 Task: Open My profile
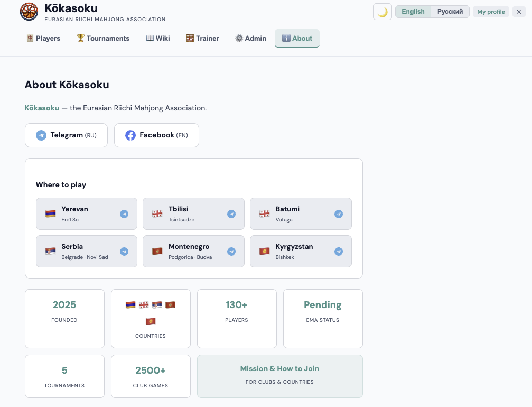(x=491, y=12)
